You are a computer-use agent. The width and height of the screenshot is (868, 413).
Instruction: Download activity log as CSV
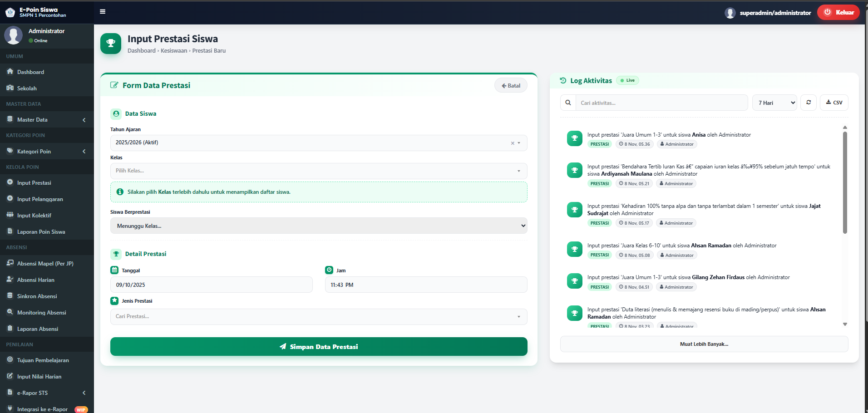point(834,103)
